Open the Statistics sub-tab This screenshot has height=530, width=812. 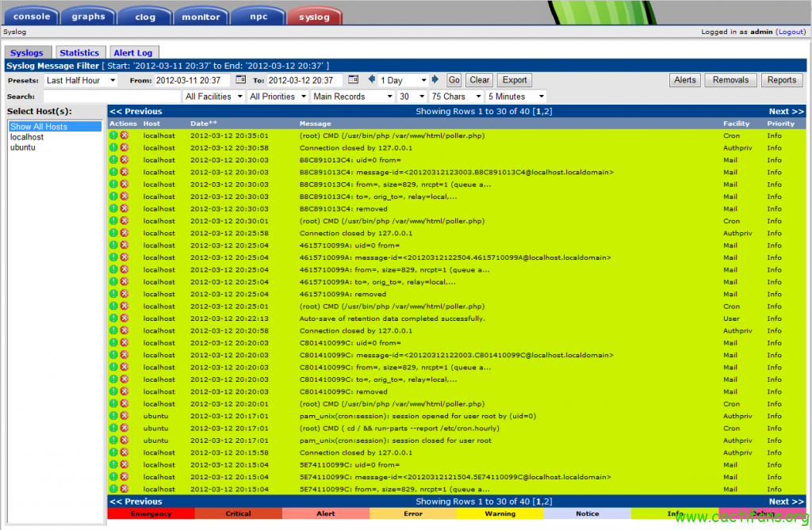pos(79,52)
